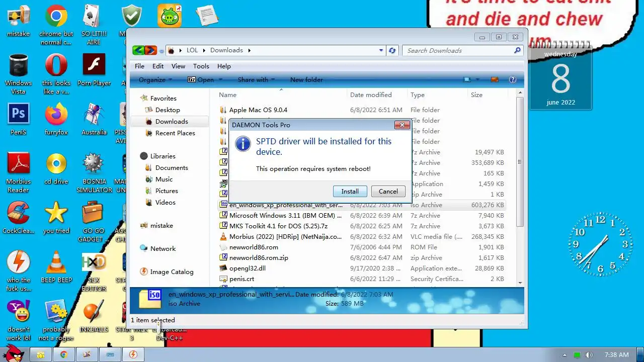Image resolution: width=644 pixels, height=362 pixels.
Task: Select Videos library
Action: pyautogui.click(x=166, y=202)
